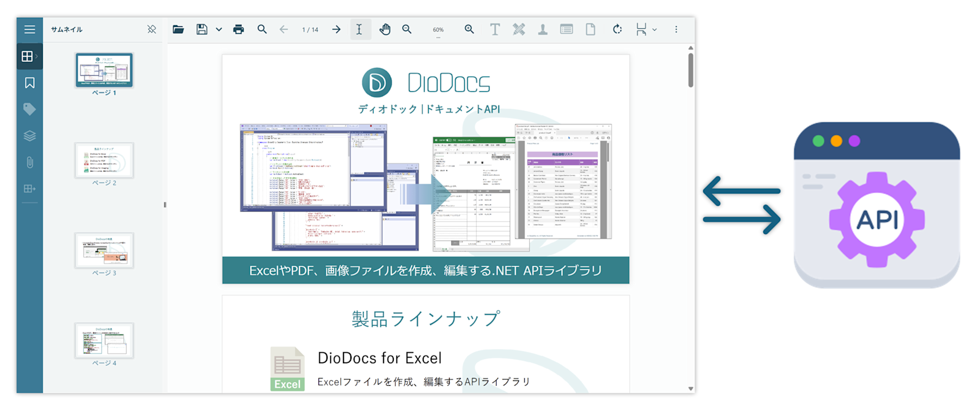Open the hamburger menu in the sidebar
Screen dimensions: 980x411
(x=29, y=29)
